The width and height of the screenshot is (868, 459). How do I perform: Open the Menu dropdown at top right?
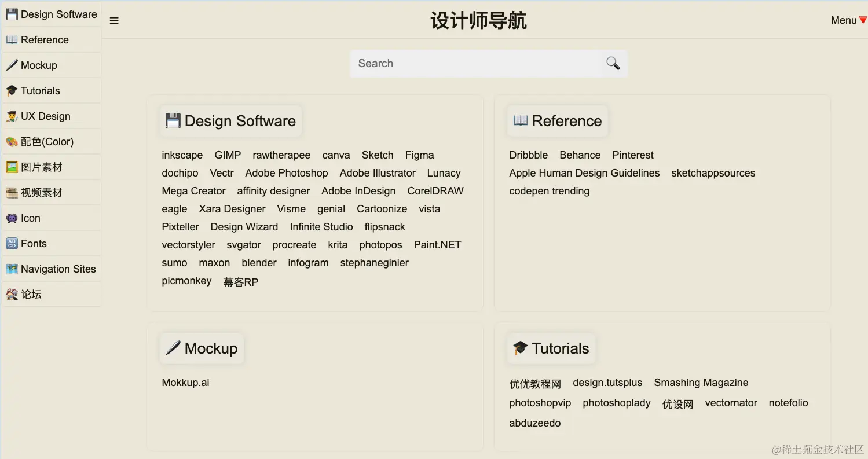pyautogui.click(x=848, y=20)
